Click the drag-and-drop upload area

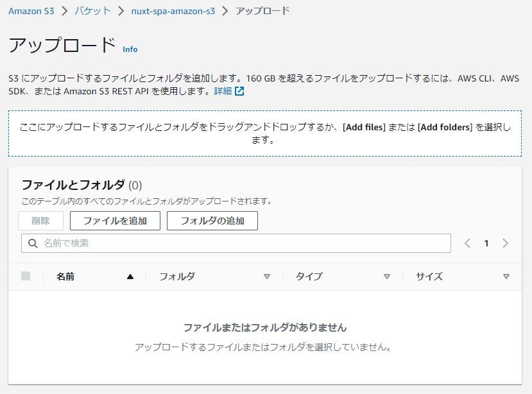(266, 134)
